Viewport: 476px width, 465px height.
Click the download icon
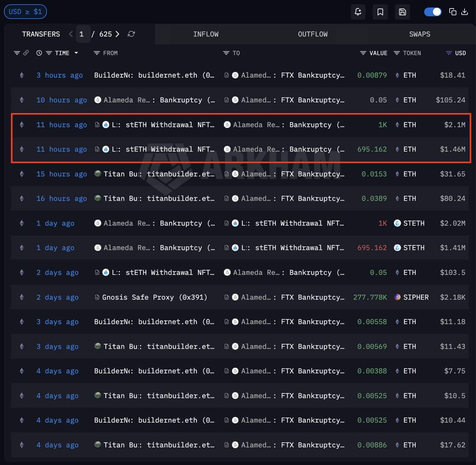(465, 12)
